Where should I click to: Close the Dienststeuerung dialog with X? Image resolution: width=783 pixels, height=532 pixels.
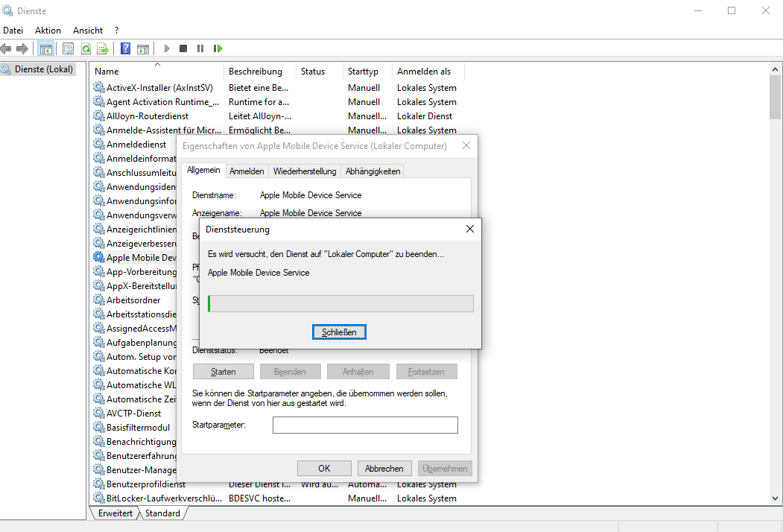(x=469, y=229)
